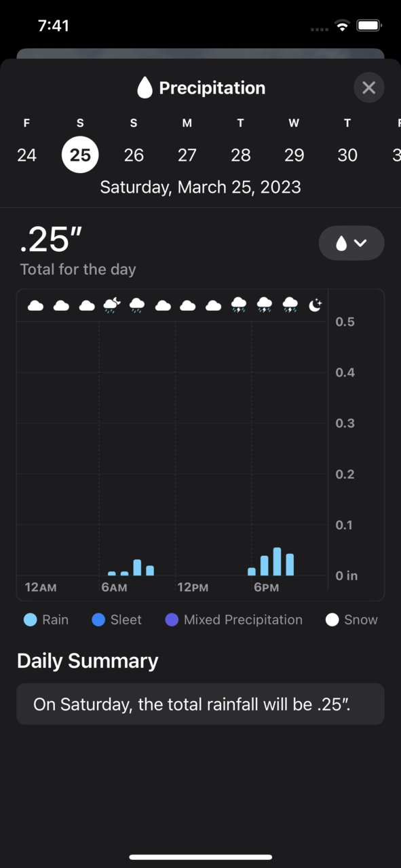Image resolution: width=401 pixels, height=868 pixels.
Task: Tap the Mixed Precipitation legend dot
Action: [172, 620]
